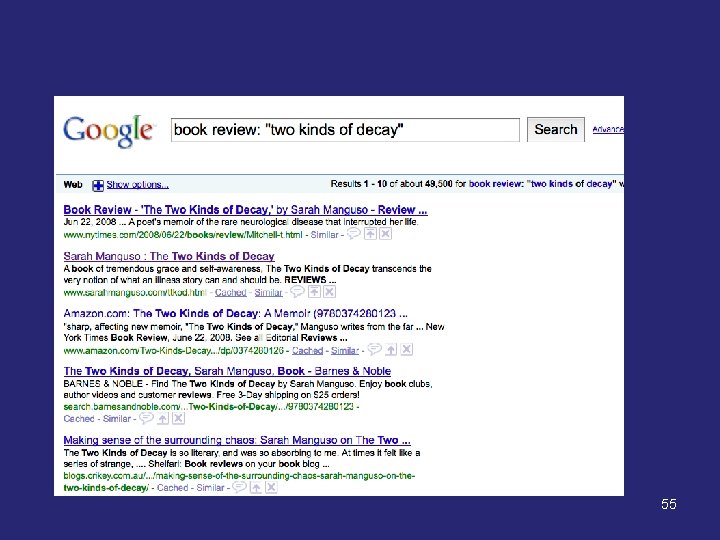The height and width of the screenshot is (540, 720).
Task: Open Making sense of the surrounding chaos result
Action: point(237,440)
